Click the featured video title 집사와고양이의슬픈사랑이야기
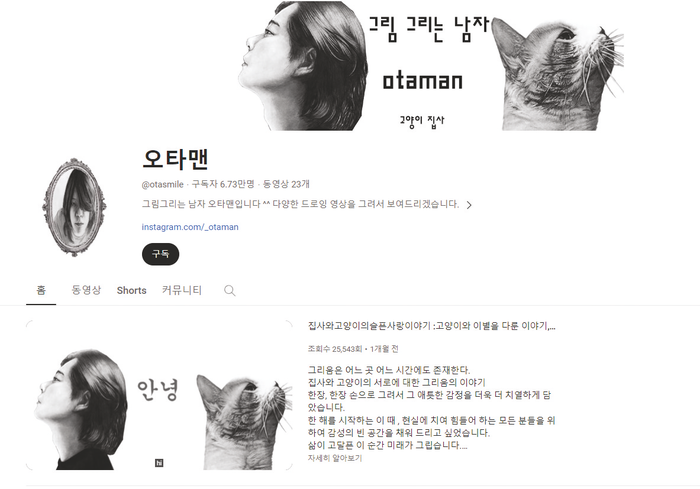 pos(431,326)
